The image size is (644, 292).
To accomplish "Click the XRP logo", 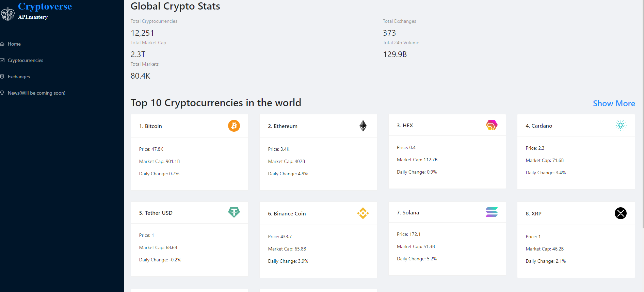I will (621, 213).
